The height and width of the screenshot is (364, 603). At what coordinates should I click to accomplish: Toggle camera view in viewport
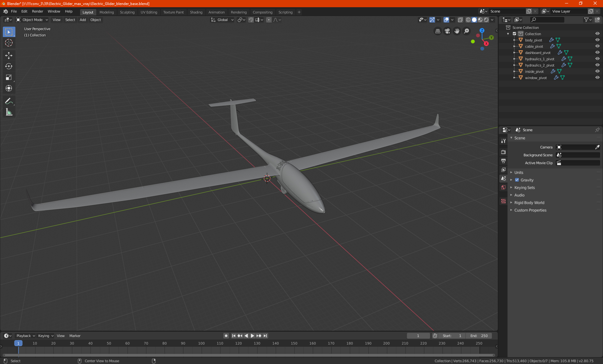point(447,31)
